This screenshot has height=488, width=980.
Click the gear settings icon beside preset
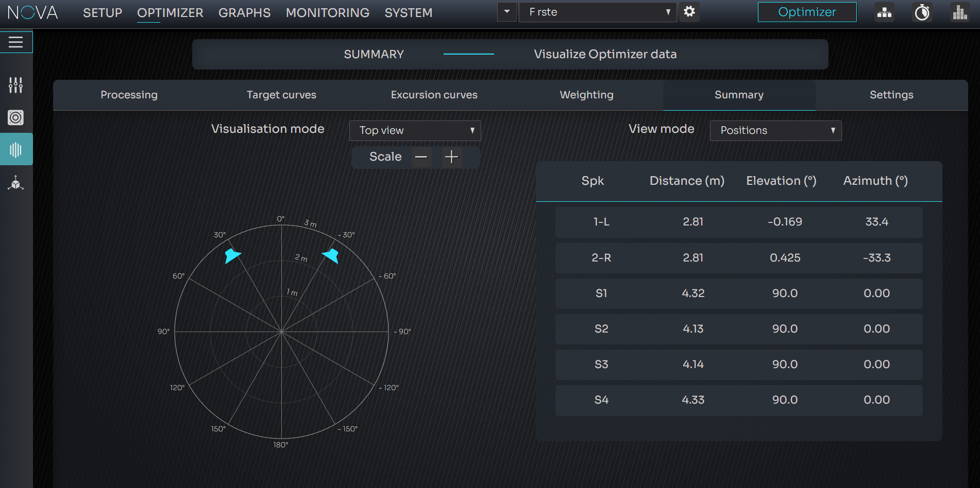(x=689, y=12)
